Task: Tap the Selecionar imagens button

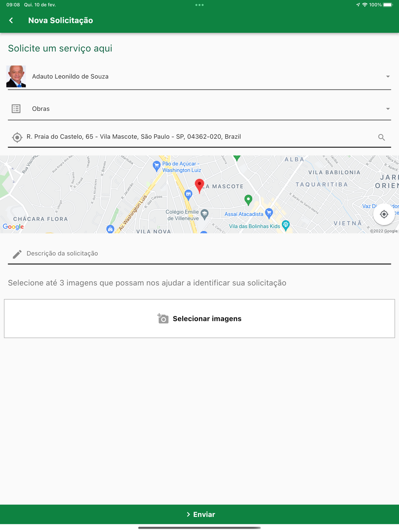Action: (x=199, y=319)
